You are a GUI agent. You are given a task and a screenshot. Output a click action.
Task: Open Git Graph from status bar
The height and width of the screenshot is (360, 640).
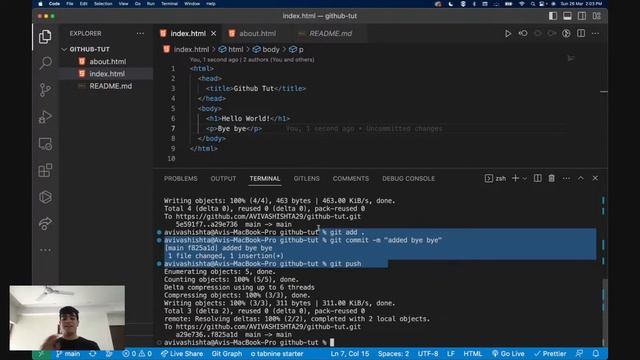pos(227,353)
